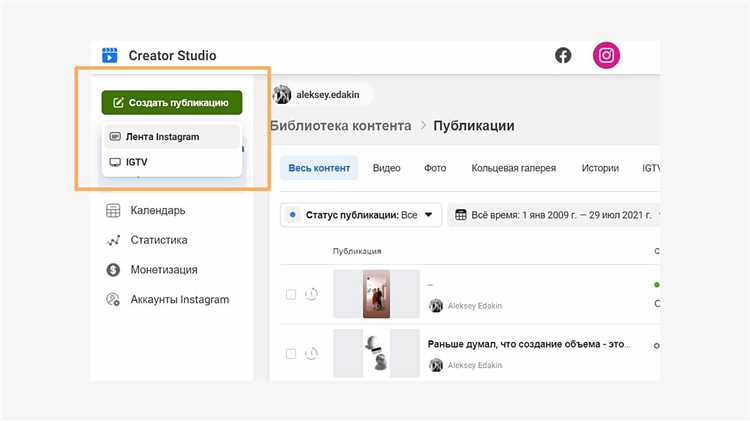
Task: Click the Аккаунты Instagram person icon
Action: [113, 299]
